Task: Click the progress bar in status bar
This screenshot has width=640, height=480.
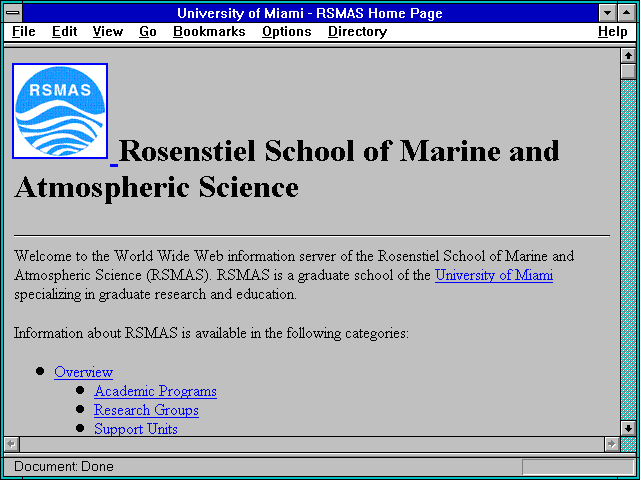Action: click(578, 467)
